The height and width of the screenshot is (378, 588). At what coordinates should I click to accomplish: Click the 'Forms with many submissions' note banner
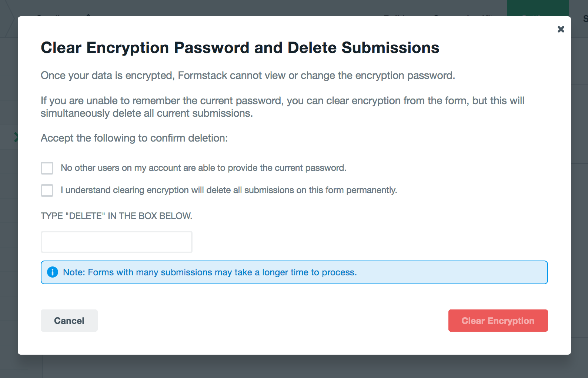pyautogui.click(x=294, y=272)
